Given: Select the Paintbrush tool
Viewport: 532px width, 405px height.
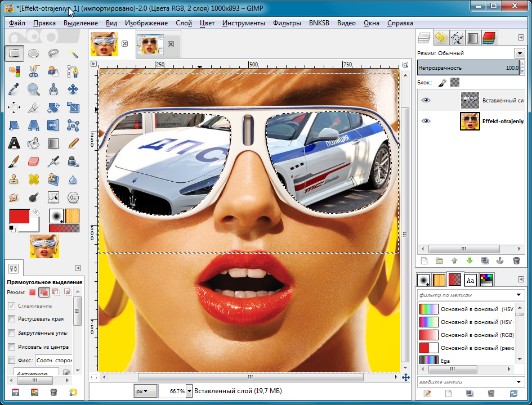Looking at the screenshot, I should click(x=14, y=161).
